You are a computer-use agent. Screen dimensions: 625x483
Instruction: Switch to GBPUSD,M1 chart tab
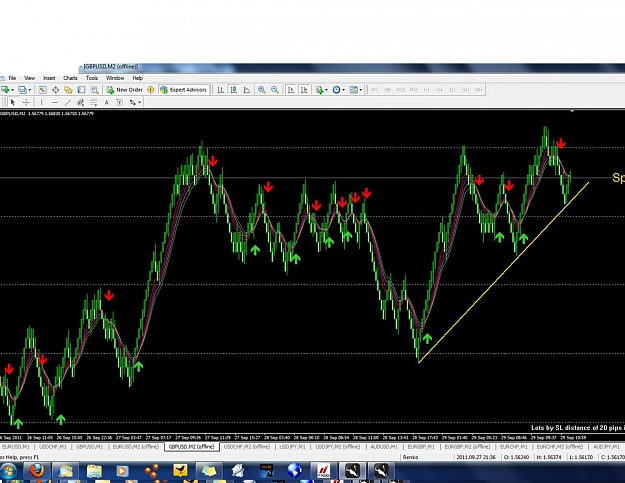[90, 447]
